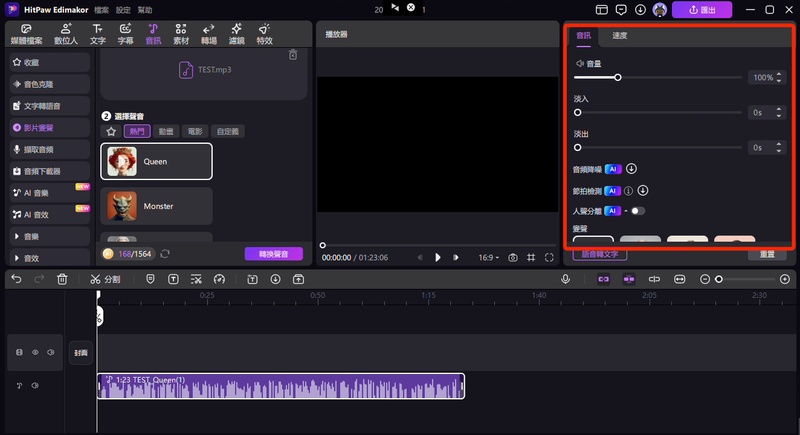This screenshot has height=435, width=800.
Task: Select the 自定義 custom voice tab
Action: (x=228, y=132)
